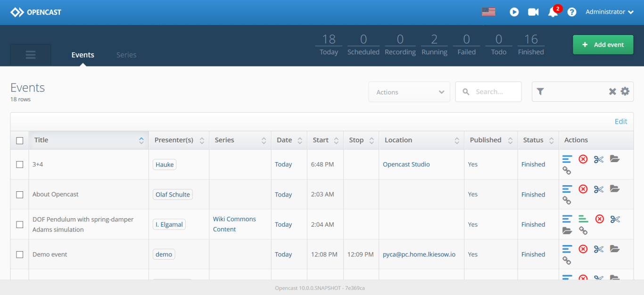
Task: Open assets folder icon for Demo event
Action: pos(614,248)
